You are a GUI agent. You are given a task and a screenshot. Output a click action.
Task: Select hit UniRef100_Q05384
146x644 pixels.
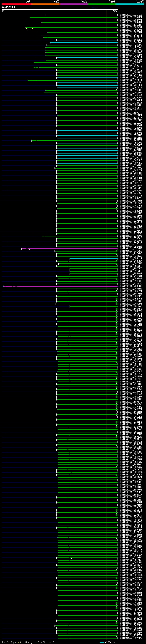(x=131, y=178)
